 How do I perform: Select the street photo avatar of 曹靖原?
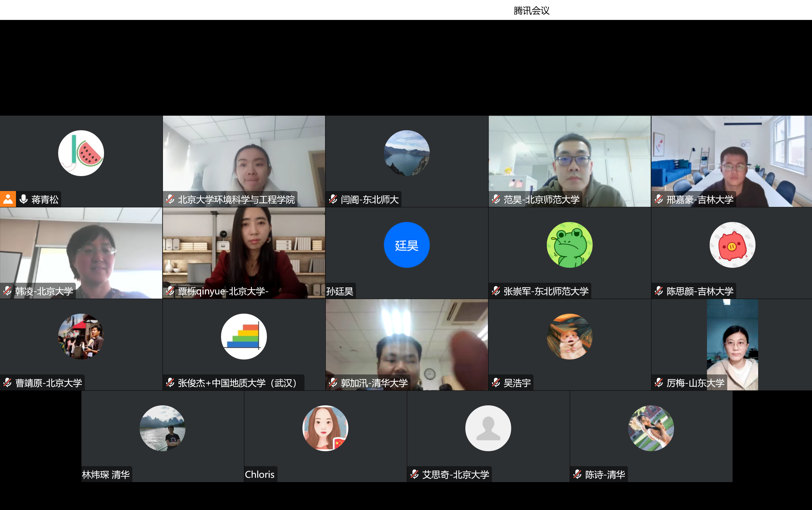(x=81, y=337)
